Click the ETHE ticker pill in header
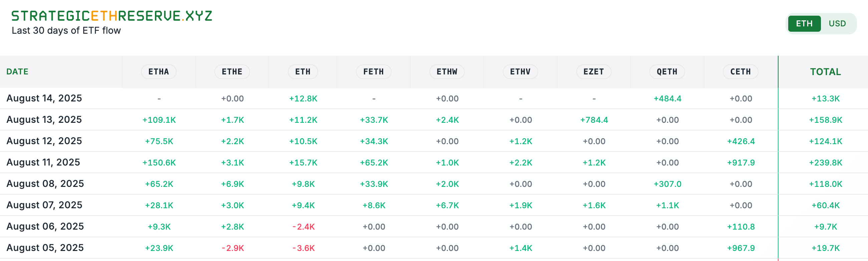The width and height of the screenshot is (868, 261). [x=232, y=72]
